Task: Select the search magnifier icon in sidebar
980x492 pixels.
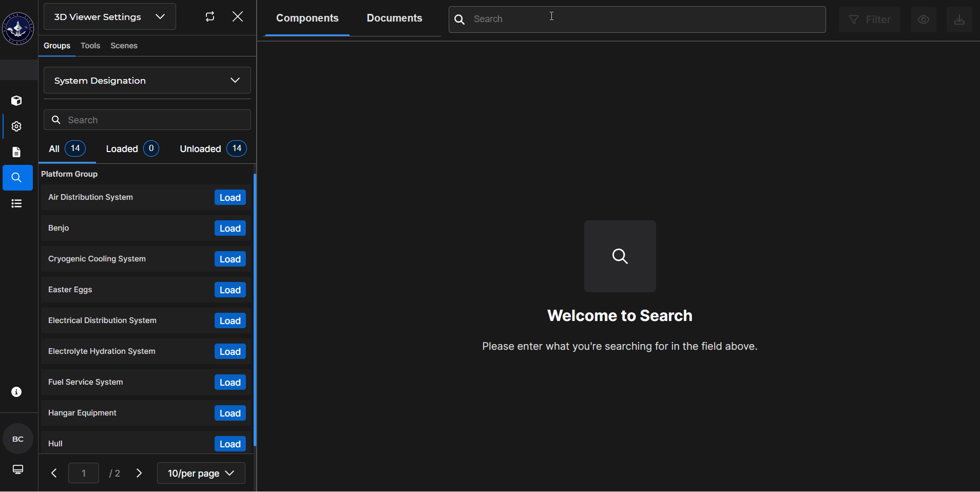Action: (17, 178)
